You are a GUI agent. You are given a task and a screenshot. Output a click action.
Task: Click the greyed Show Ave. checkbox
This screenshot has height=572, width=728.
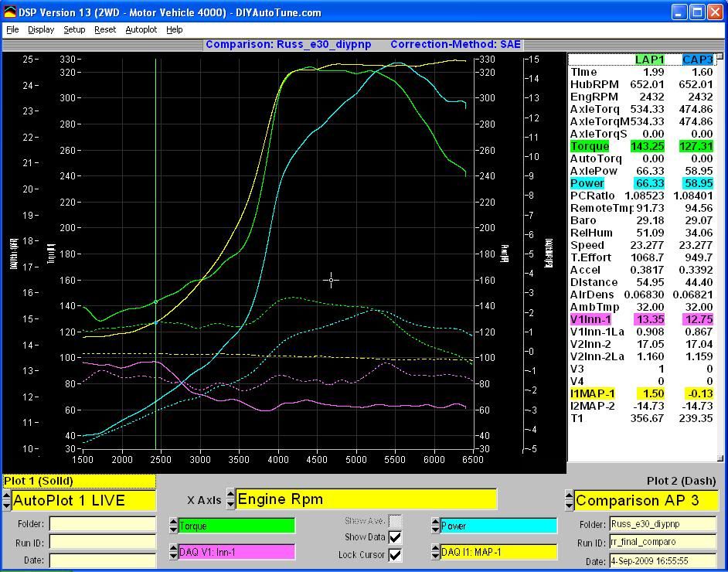395,521
